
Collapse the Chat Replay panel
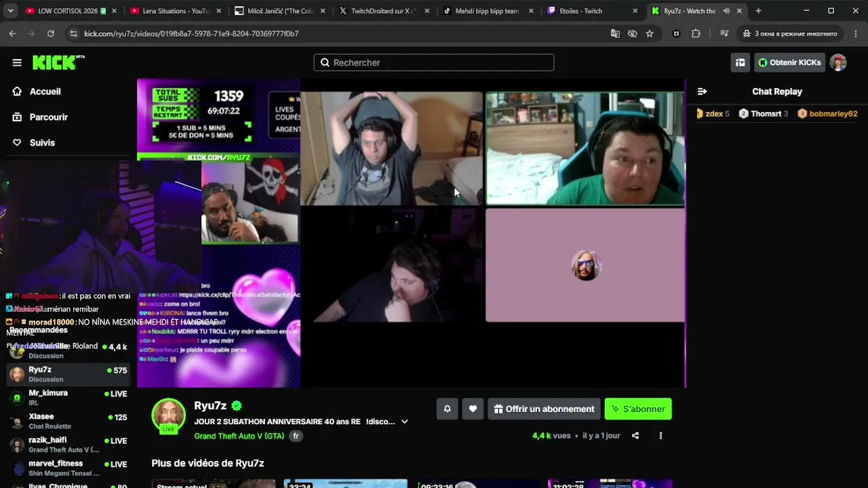coord(703,91)
